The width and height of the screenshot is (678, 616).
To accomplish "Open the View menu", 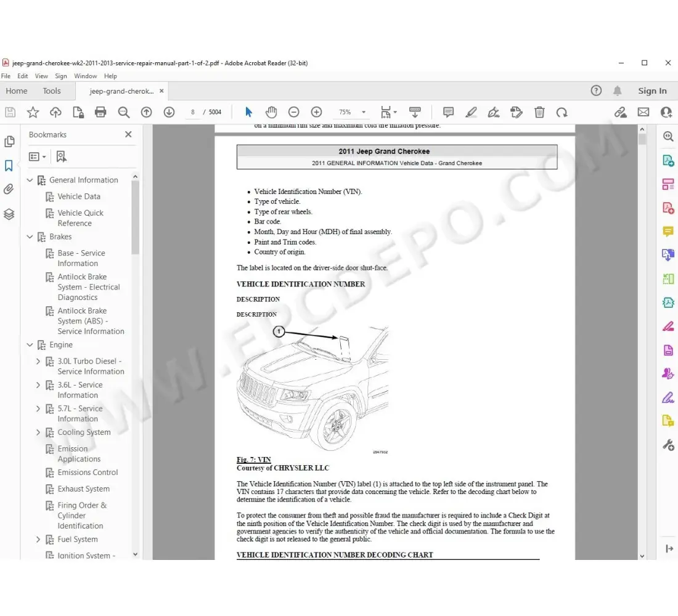I will point(41,76).
